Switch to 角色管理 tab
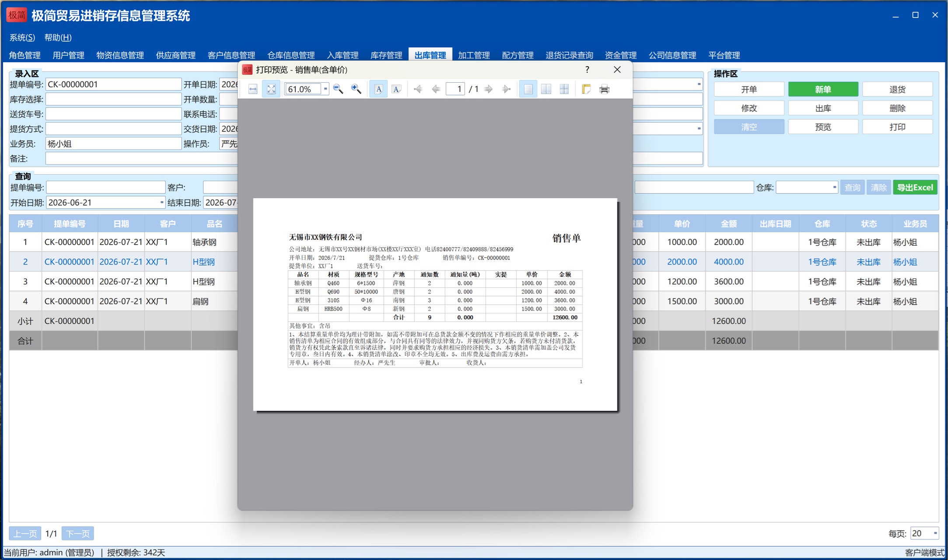948x560 pixels. [25, 55]
